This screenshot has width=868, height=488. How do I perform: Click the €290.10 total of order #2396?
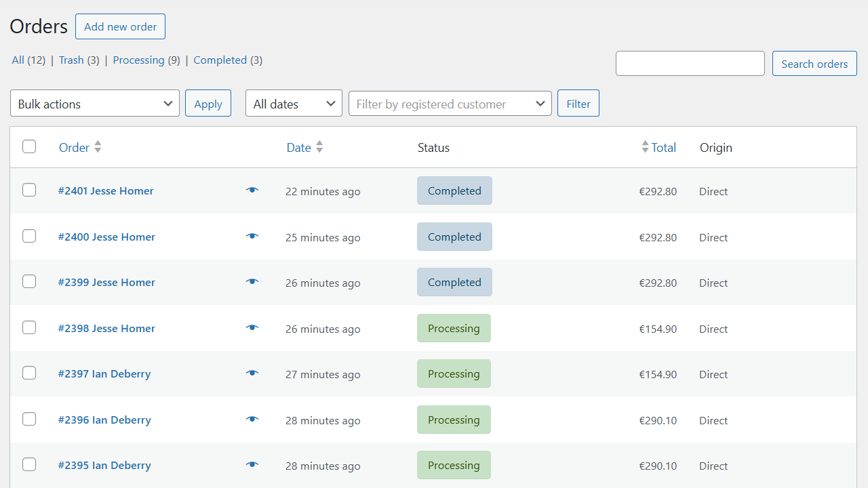[658, 420]
